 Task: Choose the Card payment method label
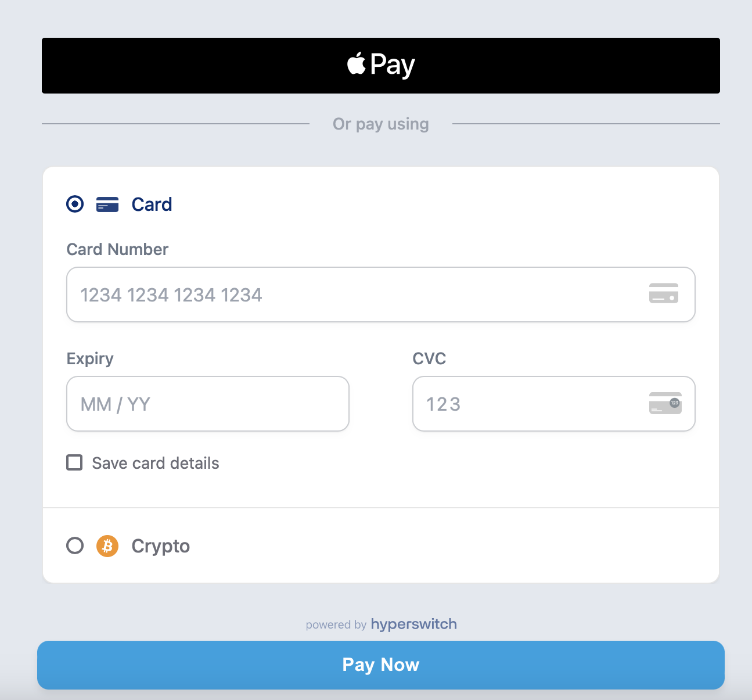pyautogui.click(x=152, y=204)
